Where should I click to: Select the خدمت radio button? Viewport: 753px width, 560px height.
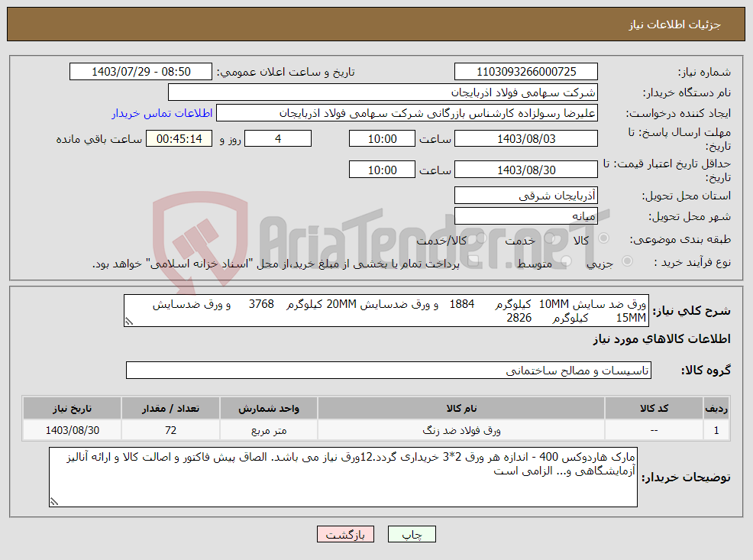pos(549,238)
